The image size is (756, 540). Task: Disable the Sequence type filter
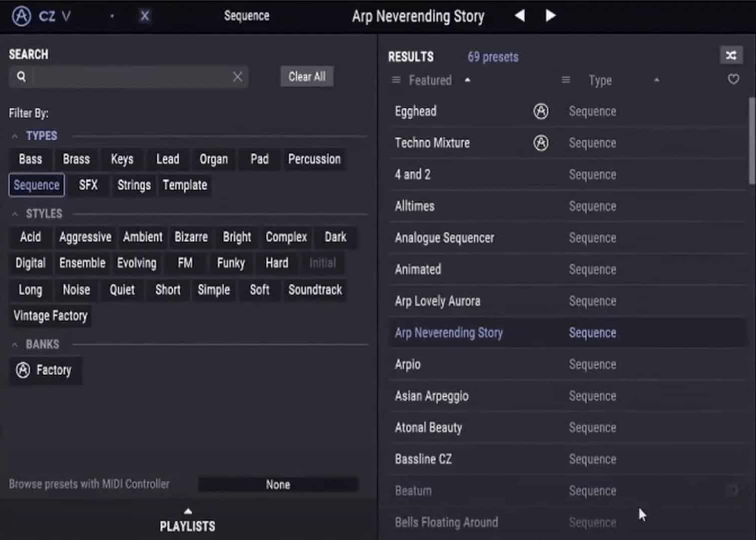(x=36, y=185)
